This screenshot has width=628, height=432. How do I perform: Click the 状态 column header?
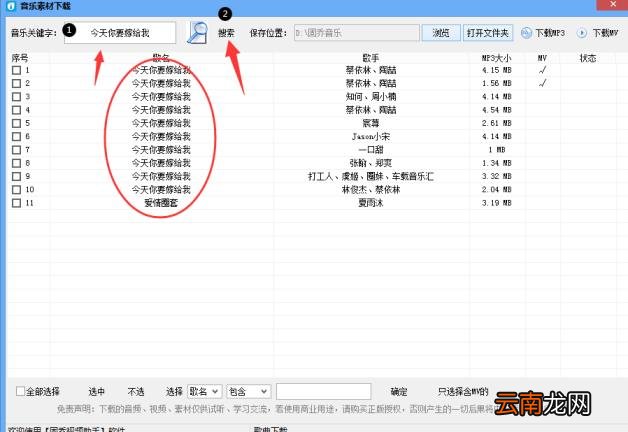tap(588, 58)
